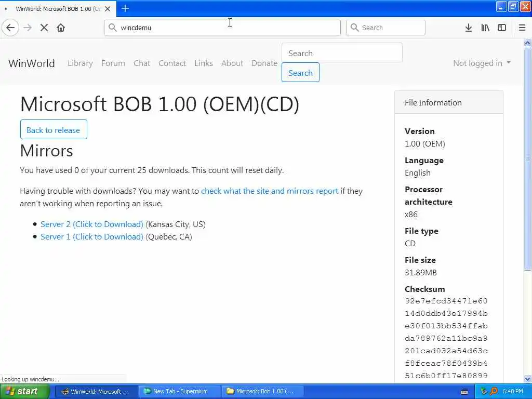The width and height of the screenshot is (532, 399).
Task: Download from Server 1 Quebec mirror
Action: tap(91, 237)
